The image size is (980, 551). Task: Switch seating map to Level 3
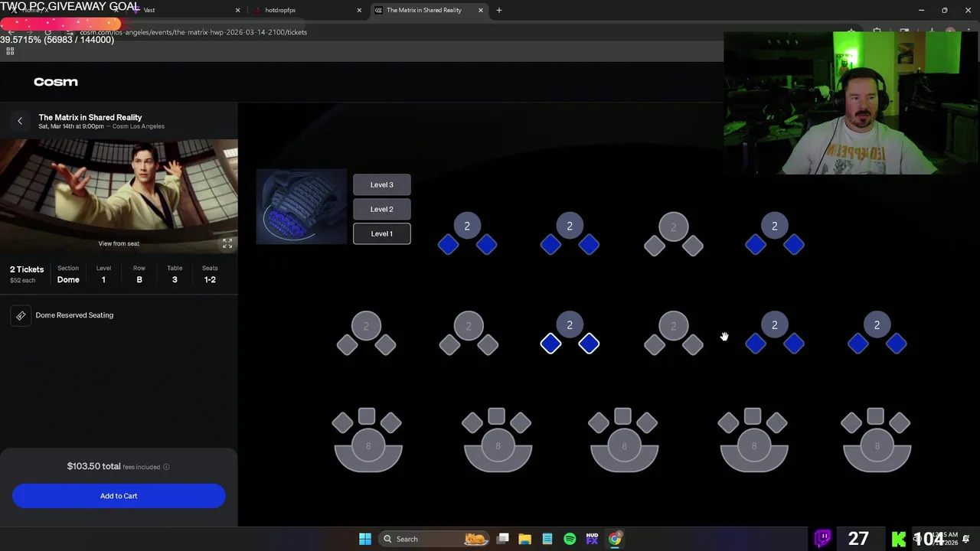[382, 184]
